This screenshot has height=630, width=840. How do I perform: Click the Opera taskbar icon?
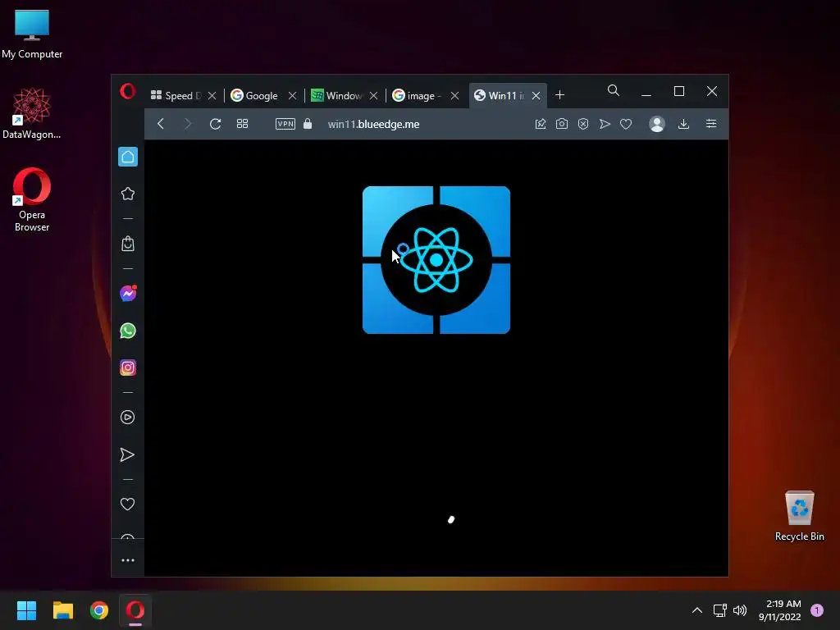tap(135, 610)
